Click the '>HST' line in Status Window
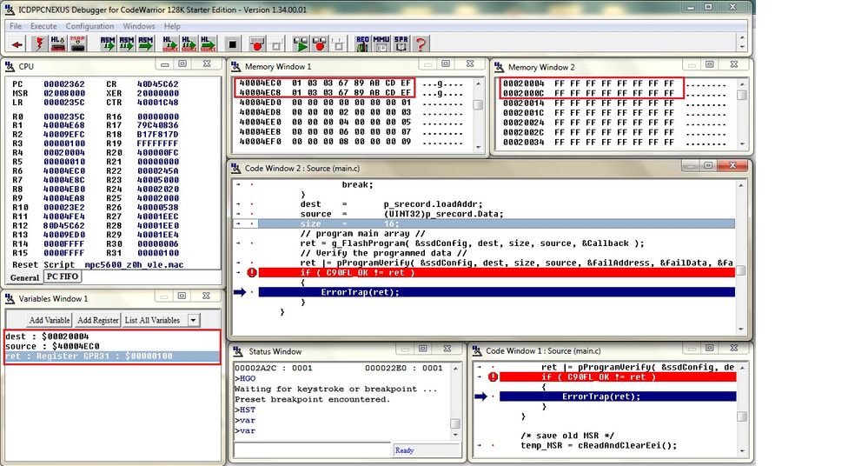 (245, 410)
